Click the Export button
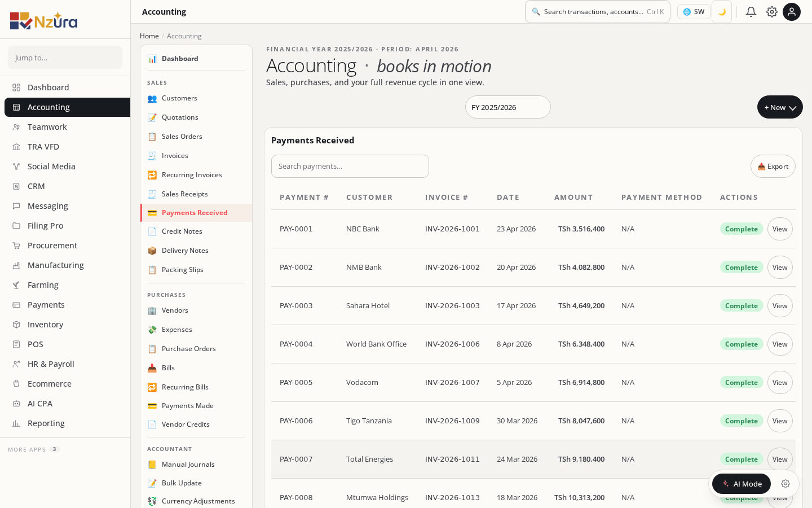The width and height of the screenshot is (812, 508). pyautogui.click(x=773, y=167)
